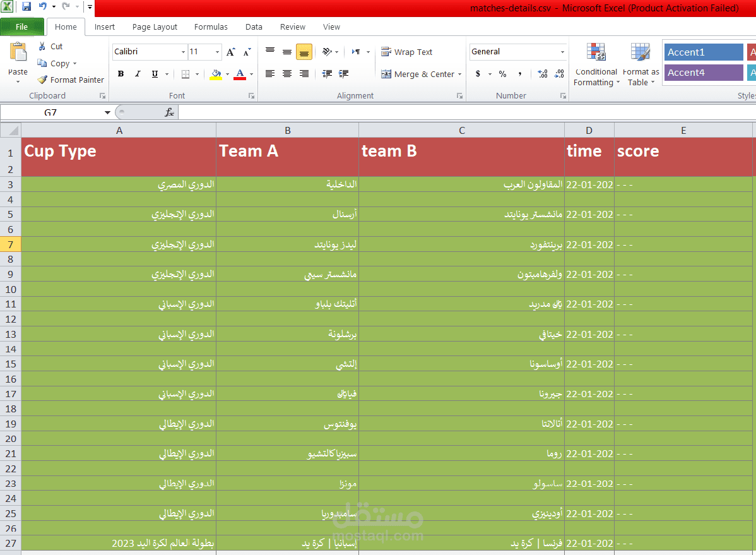This screenshot has width=756, height=555.
Task: Click the Redo icon
Action: click(x=66, y=7)
